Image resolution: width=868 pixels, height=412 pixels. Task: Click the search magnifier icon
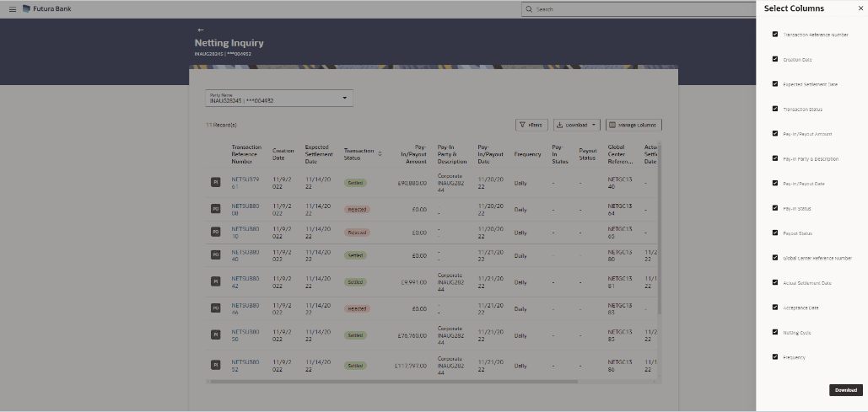[529, 9]
